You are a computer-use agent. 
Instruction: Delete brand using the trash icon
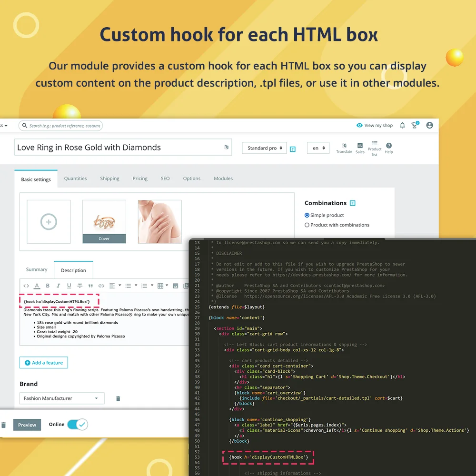pyautogui.click(x=118, y=398)
